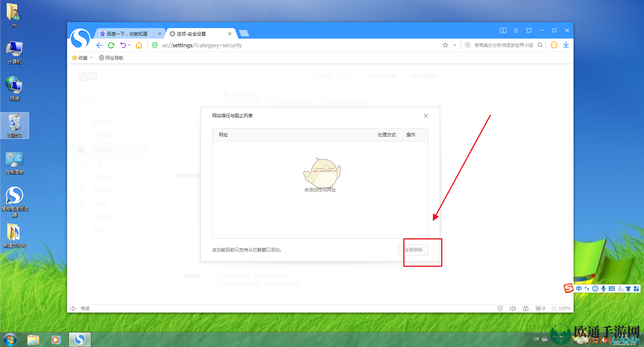Click the search box with 券商美女 text
Viewport: 644px width, 347px height.
[x=503, y=45]
